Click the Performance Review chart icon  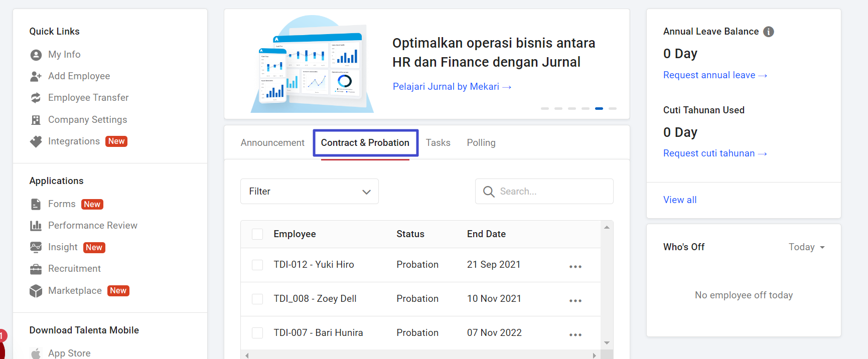(36, 226)
